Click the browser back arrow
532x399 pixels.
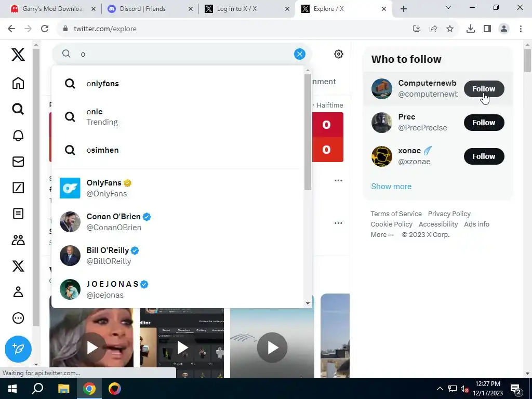pos(11,29)
